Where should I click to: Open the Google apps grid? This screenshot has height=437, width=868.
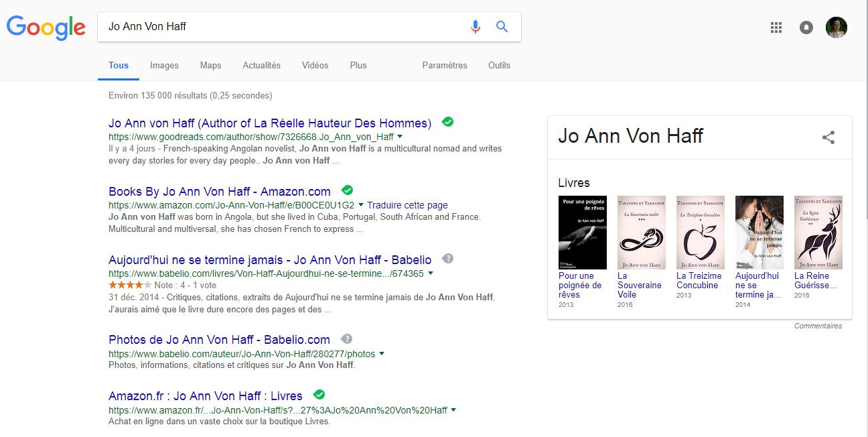[x=776, y=27]
